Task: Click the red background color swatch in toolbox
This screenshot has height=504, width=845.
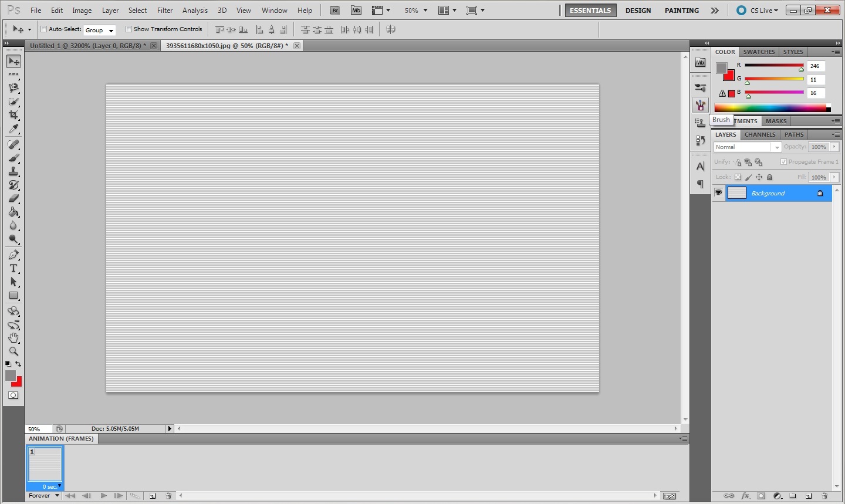Action: coord(18,383)
